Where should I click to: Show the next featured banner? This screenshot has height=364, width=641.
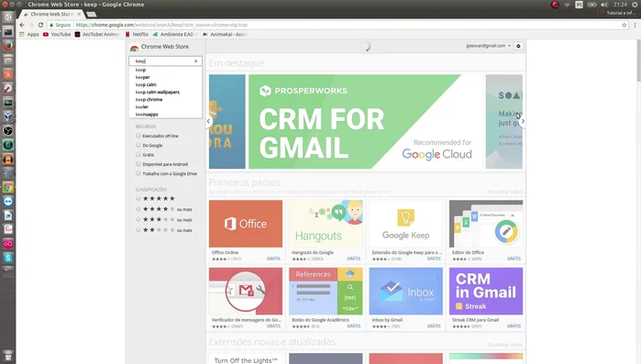pos(523,121)
